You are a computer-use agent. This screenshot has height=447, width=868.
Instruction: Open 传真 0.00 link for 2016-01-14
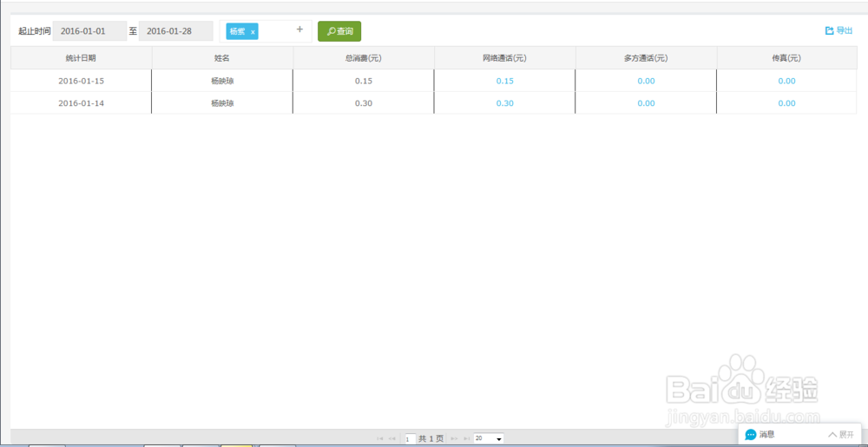coord(786,103)
